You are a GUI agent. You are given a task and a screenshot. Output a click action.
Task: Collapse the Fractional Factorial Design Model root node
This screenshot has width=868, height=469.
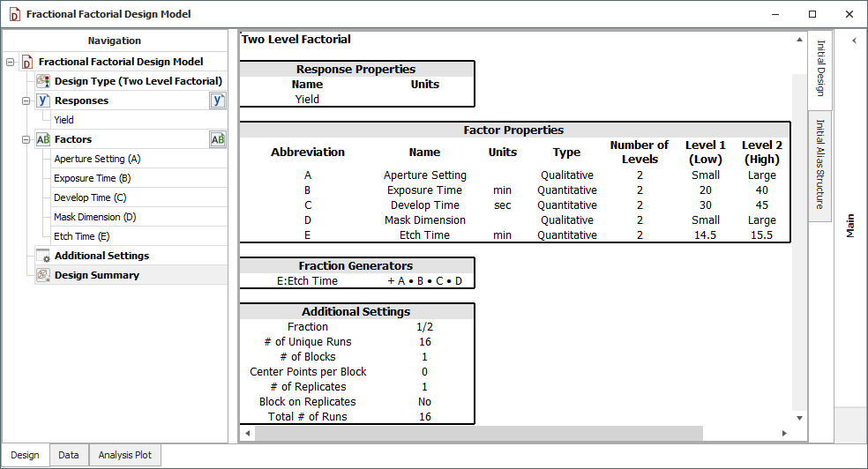pos(10,62)
